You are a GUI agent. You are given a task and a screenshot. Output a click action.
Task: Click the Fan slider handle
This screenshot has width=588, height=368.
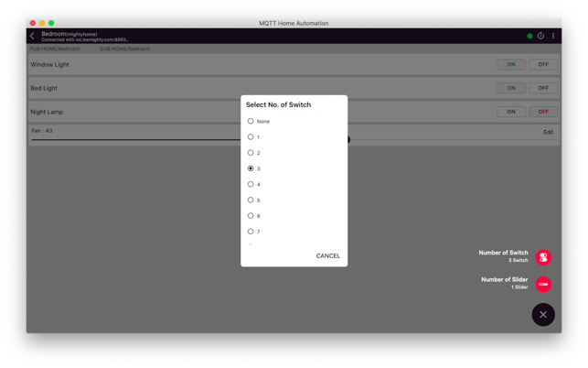[x=348, y=140]
